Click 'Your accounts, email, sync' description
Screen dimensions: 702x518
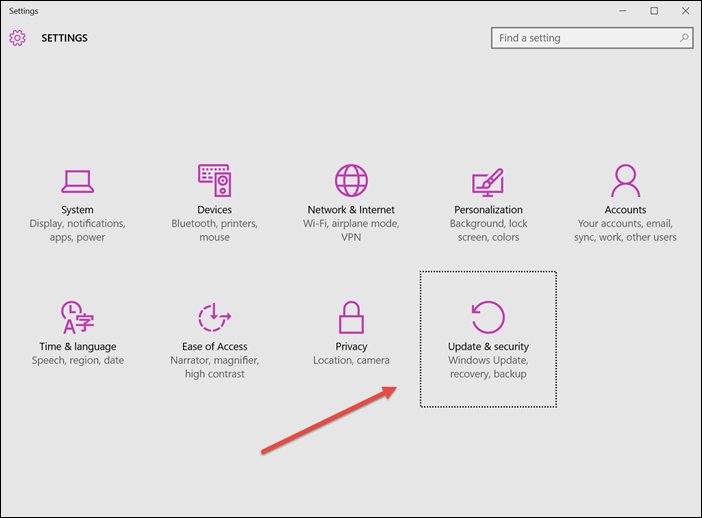625,230
